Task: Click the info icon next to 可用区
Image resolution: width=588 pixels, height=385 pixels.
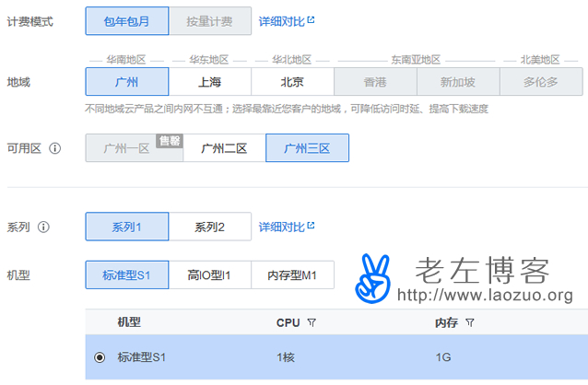Action: 55,148
